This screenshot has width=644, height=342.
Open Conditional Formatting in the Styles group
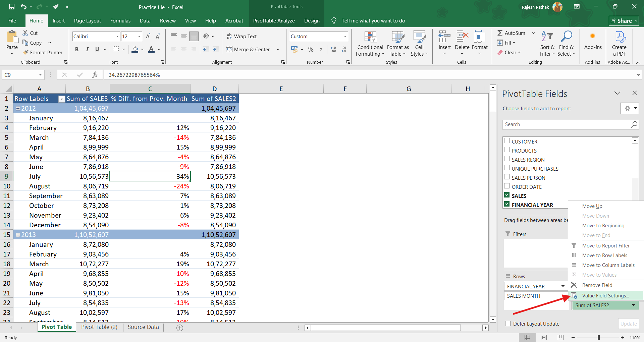coord(370,44)
